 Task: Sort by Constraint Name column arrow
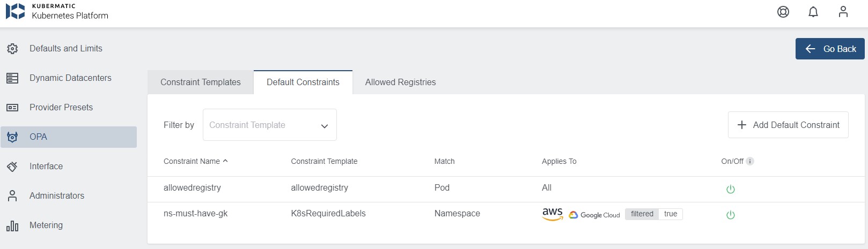coord(225,161)
